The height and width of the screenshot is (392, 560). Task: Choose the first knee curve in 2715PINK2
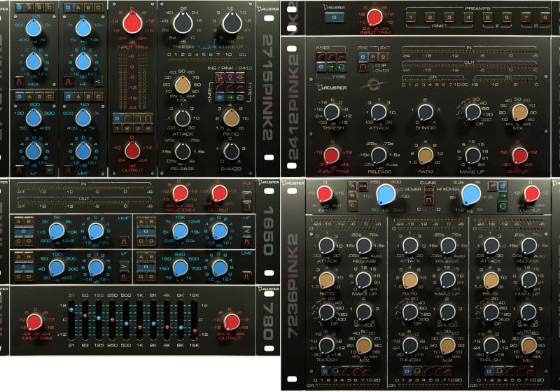tap(220, 87)
